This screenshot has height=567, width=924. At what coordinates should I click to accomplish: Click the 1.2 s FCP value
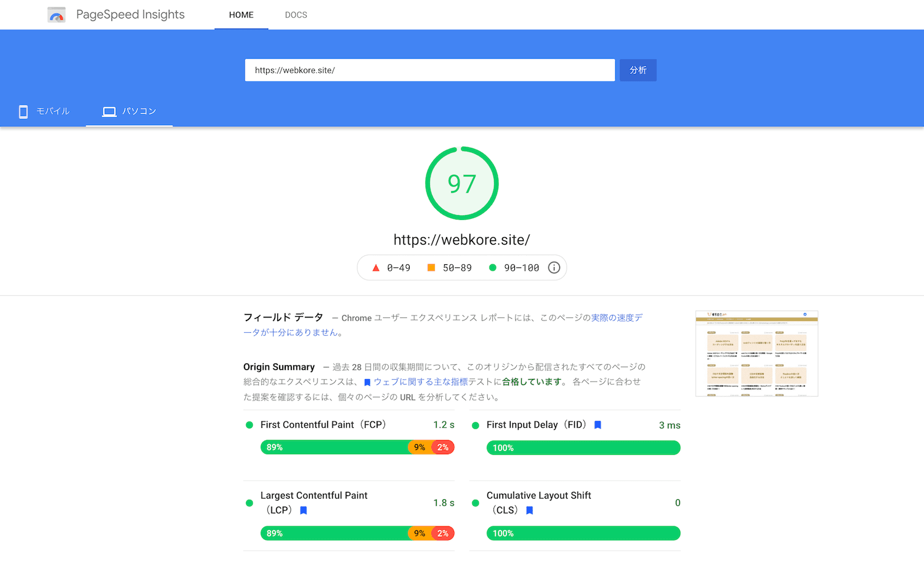tap(444, 425)
